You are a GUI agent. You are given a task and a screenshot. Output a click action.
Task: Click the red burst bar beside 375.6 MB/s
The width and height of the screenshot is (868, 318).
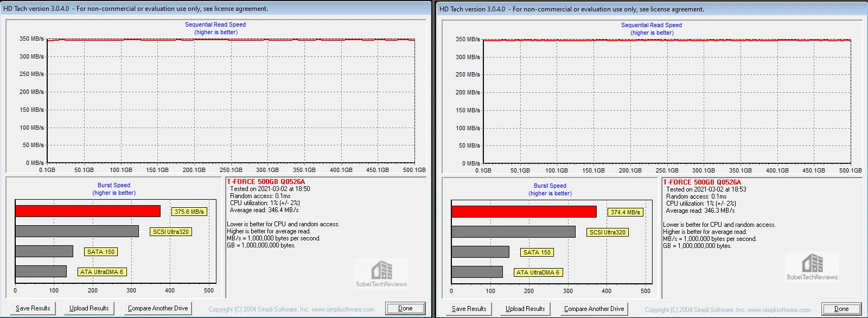[88, 211]
